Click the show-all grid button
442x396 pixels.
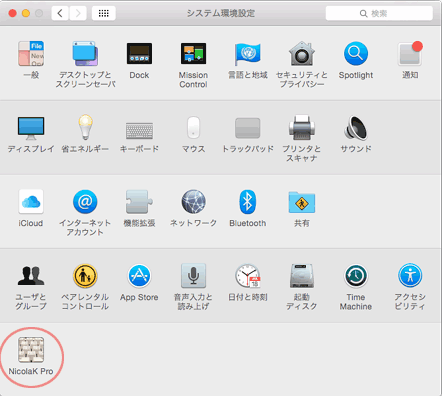click(x=104, y=13)
